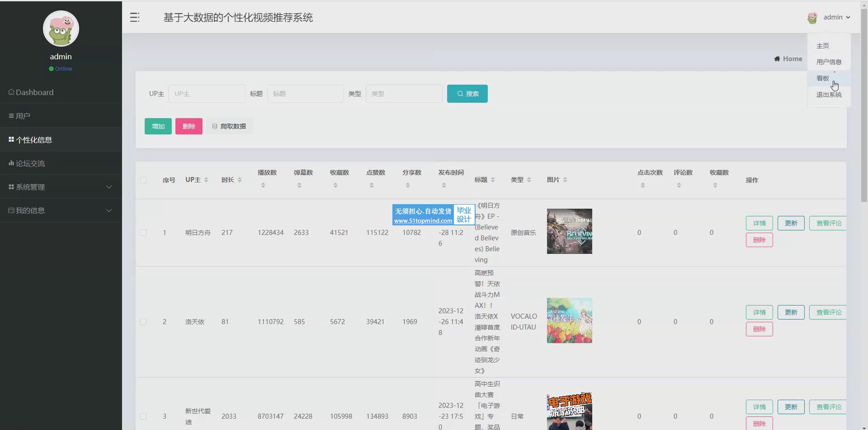Click the admin avatar in the sidebar
868x430 pixels.
pyautogui.click(x=61, y=28)
